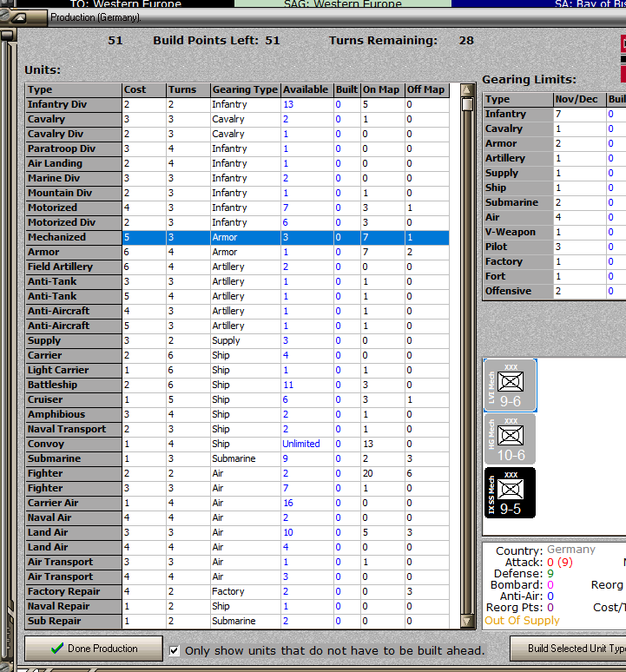
Task: Click units list scrollbar up arrow
Action: (x=467, y=90)
